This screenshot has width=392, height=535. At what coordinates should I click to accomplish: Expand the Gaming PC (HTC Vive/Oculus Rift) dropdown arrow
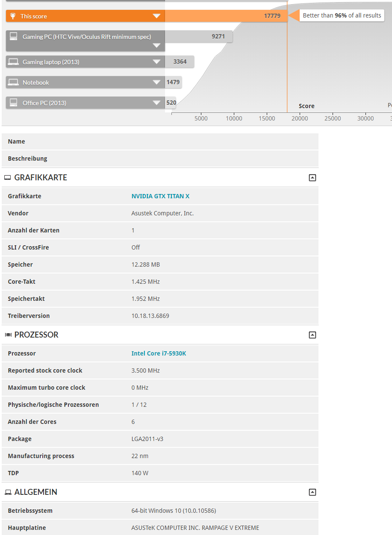[x=156, y=46]
